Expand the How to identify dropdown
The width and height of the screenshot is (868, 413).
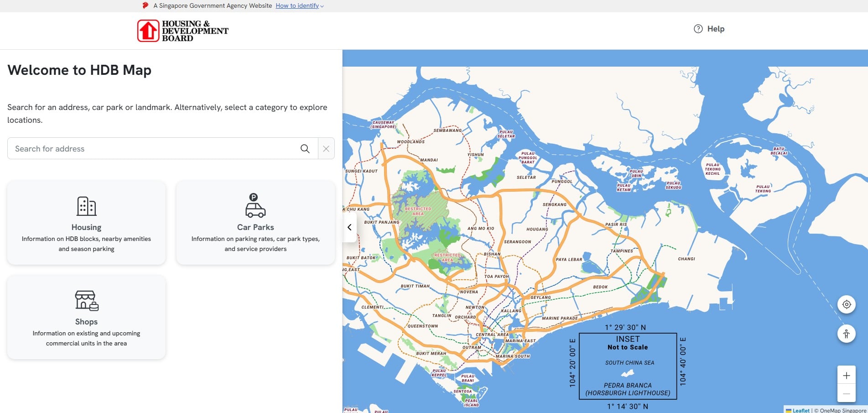pyautogui.click(x=300, y=6)
